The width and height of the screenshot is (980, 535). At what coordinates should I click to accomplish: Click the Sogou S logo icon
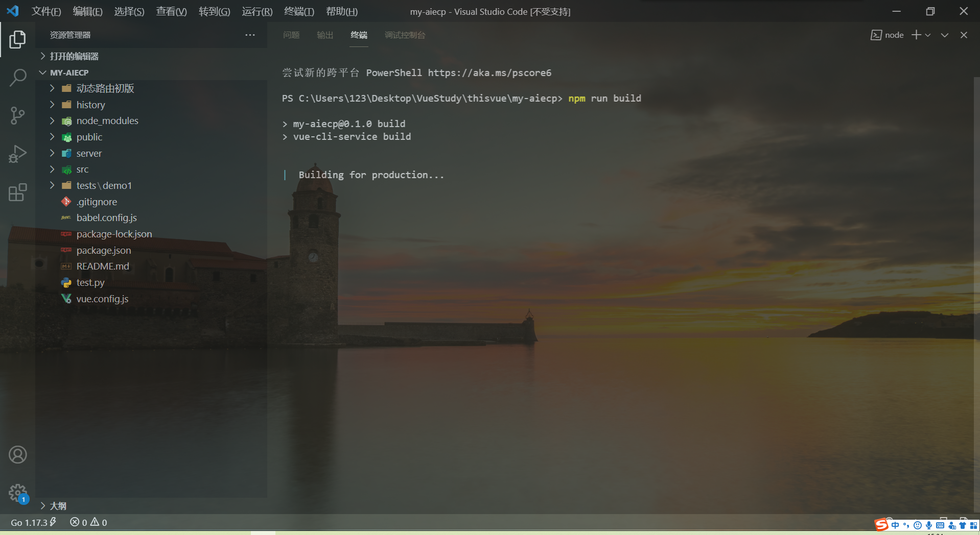881,525
